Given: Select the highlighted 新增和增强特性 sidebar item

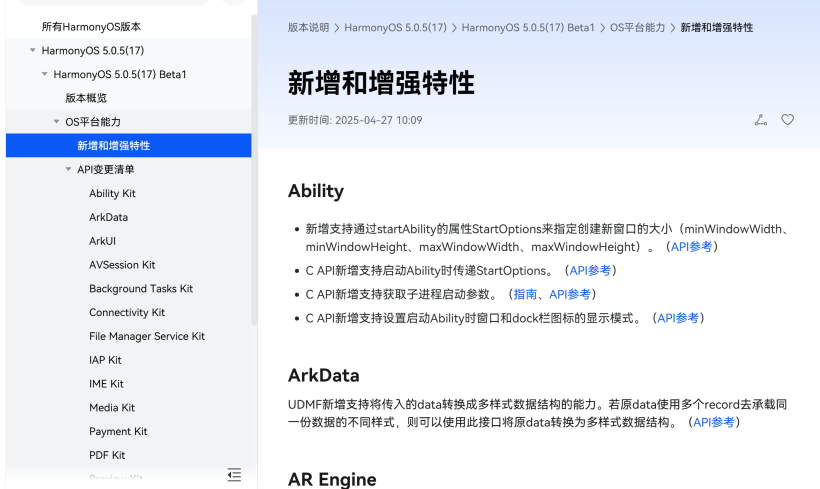Looking at the screenshot, I should (x=129, y=145).
